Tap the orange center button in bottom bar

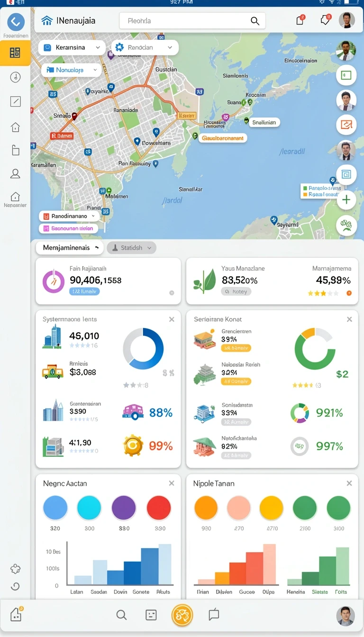tap(182, 615)
